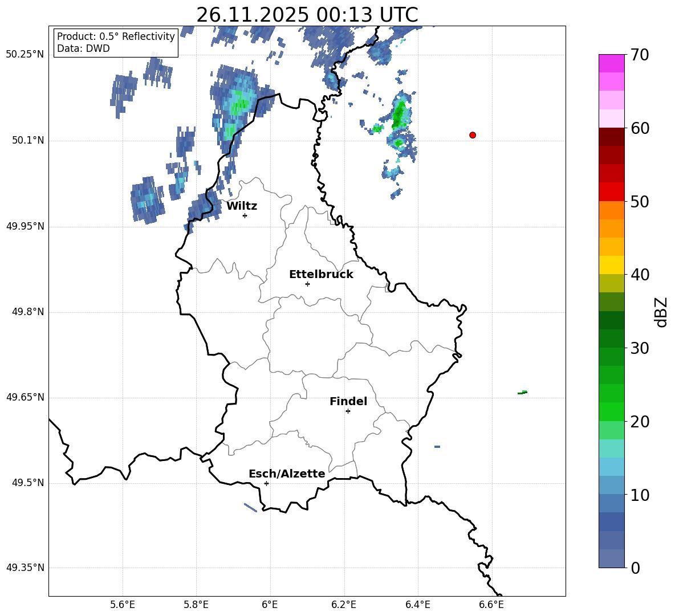Click the 70 tick on colorbar

(640, 55)
